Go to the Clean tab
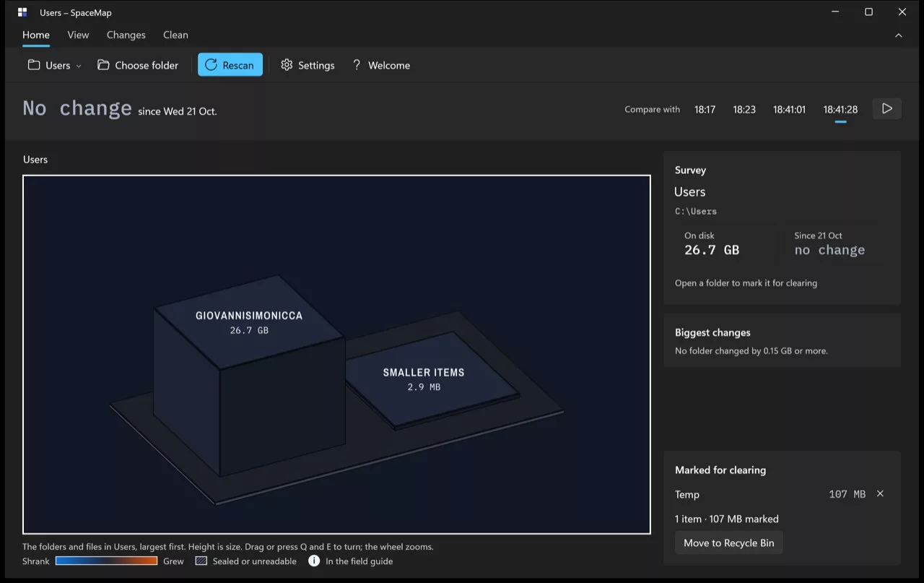This screenshot has height=583, width=924. pyautogui.click(x=175, y=35)
